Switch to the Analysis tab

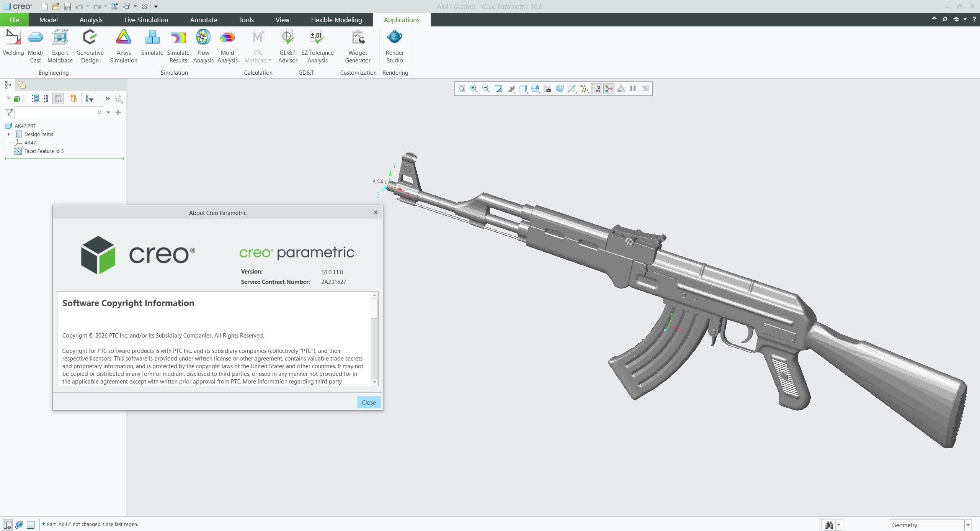point(91,20)
